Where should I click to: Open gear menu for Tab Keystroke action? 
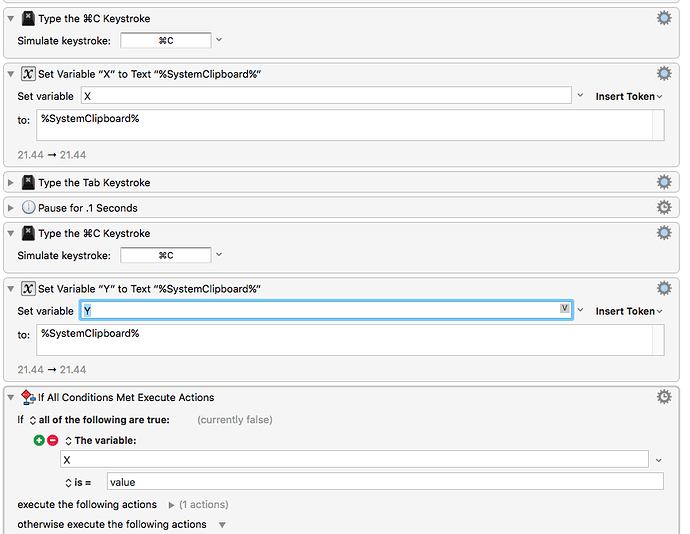664,182
